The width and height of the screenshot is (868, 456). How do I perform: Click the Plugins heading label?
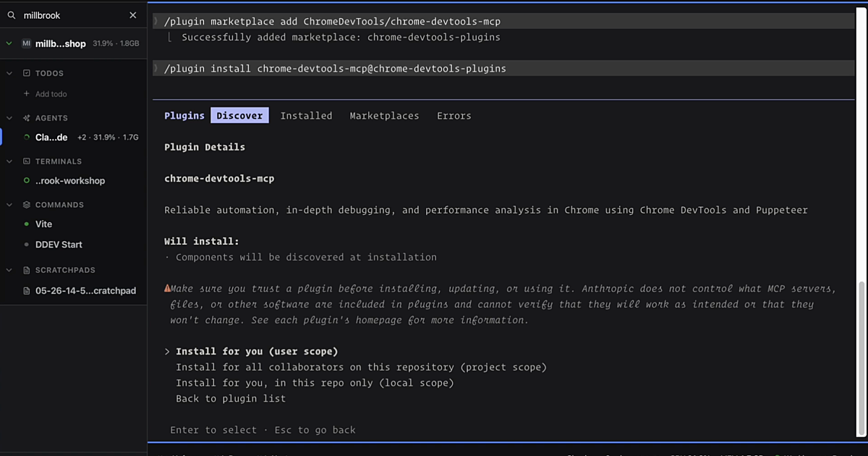coord(184,116)
